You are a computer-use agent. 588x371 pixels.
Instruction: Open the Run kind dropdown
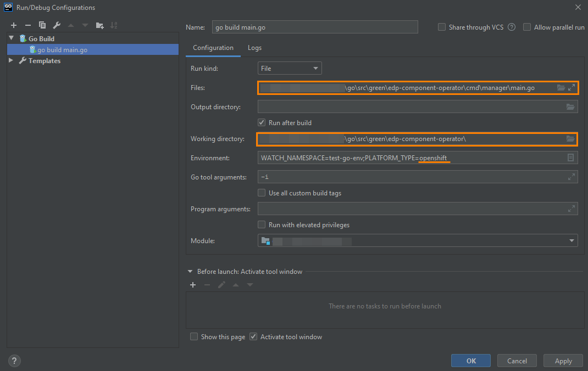click(x=290, y=68)
